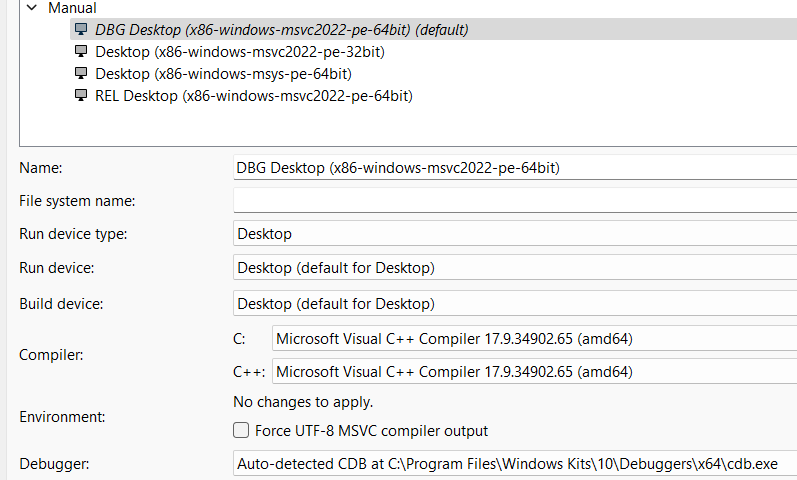Enable Force UTF-8 MSVC compiler output
The width and height of the screenshot is (797, 480).
241,431
